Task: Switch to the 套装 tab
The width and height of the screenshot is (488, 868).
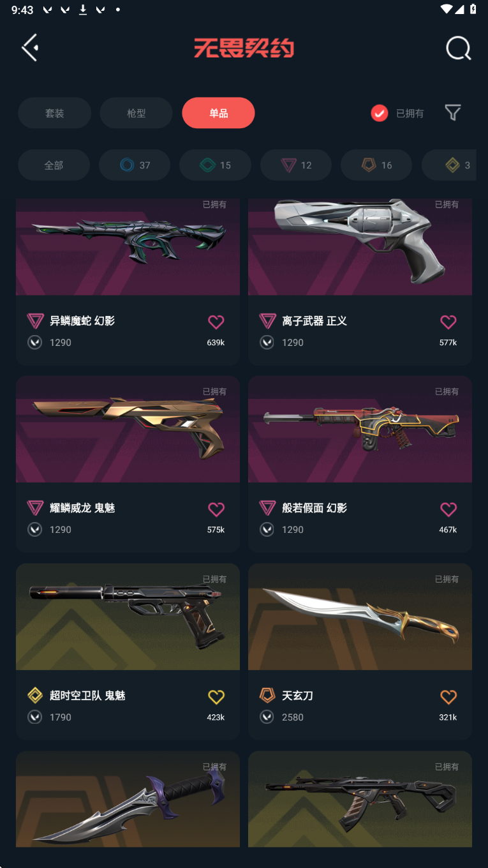Action: [55, 113]
